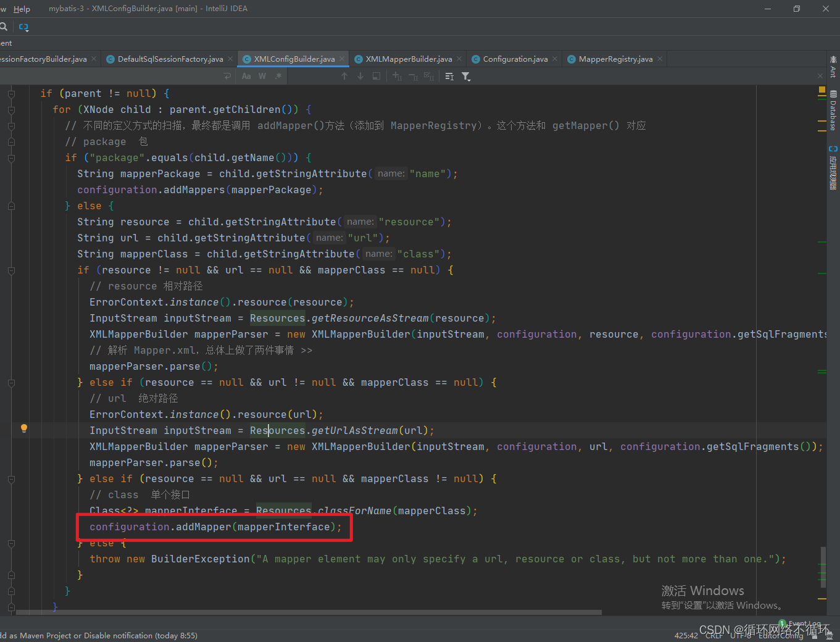
Task: Collapse the 'mapperClass != null' else-if fold marker
Action: (x=11, y=479)
